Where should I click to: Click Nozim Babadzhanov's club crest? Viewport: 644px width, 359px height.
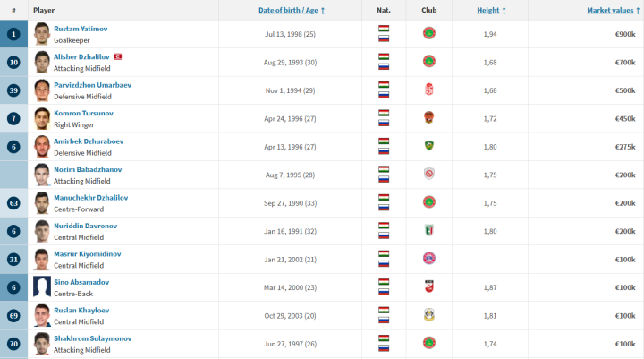point(429,174)
